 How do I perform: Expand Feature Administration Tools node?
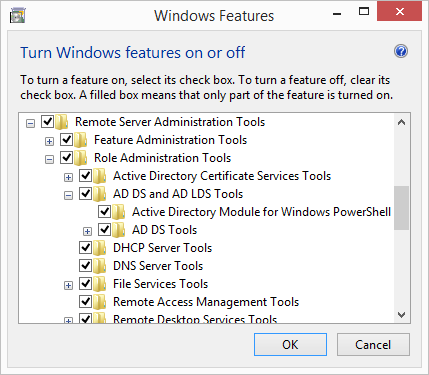tap(49, 142)
